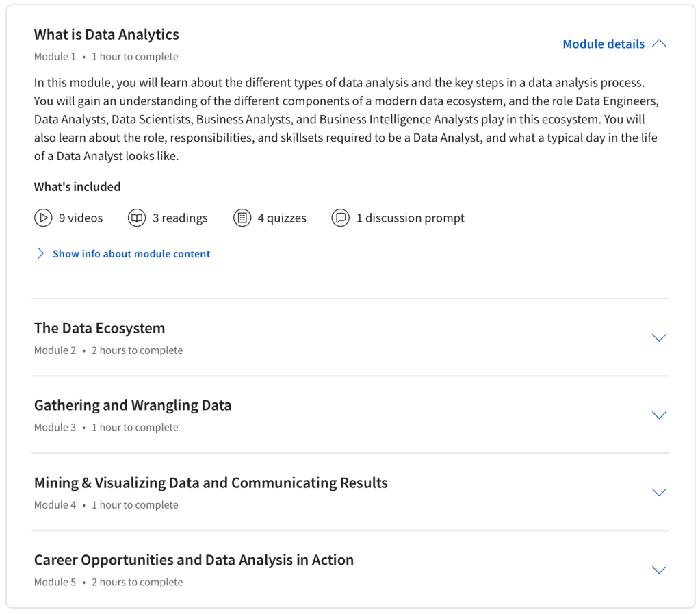Expand The Data Ecosystem module chevron
The width and height of the screenshot is (700, 614).
coord(659,337)
